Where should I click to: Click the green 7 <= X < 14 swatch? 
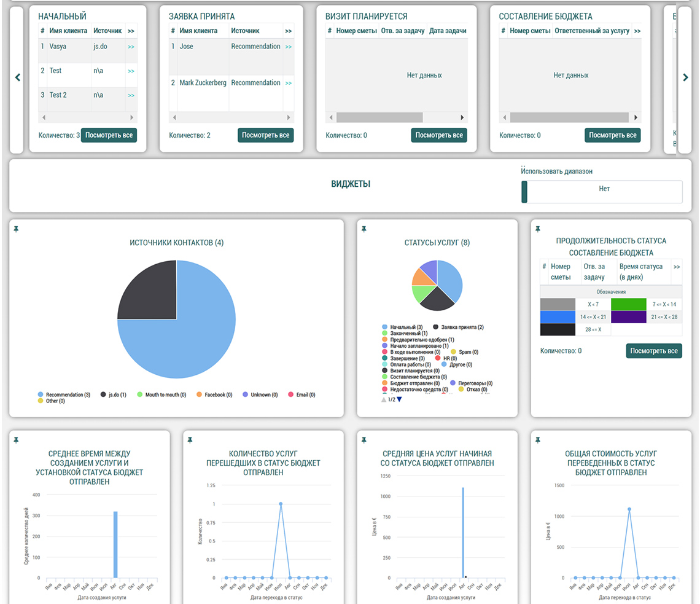click(629, 304)
